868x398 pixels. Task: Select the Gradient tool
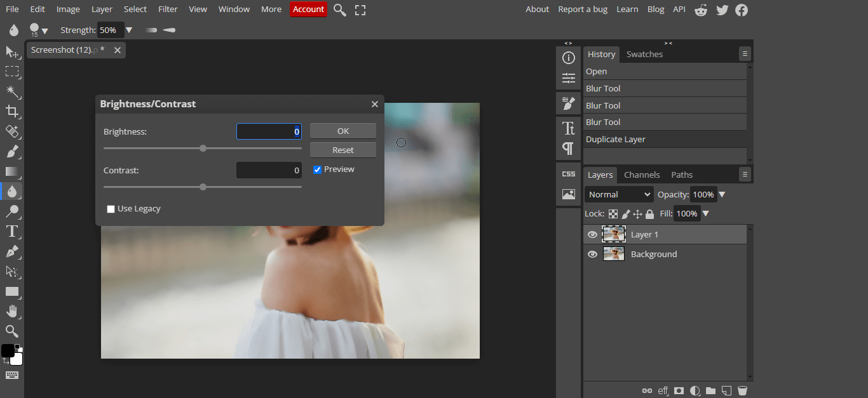(x=13, y=172)
